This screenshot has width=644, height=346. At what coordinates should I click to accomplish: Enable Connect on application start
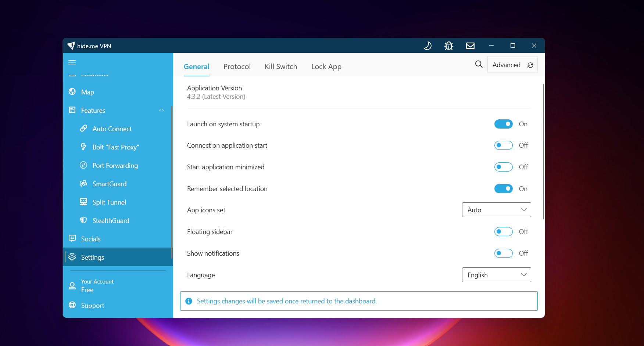[504, 145]
